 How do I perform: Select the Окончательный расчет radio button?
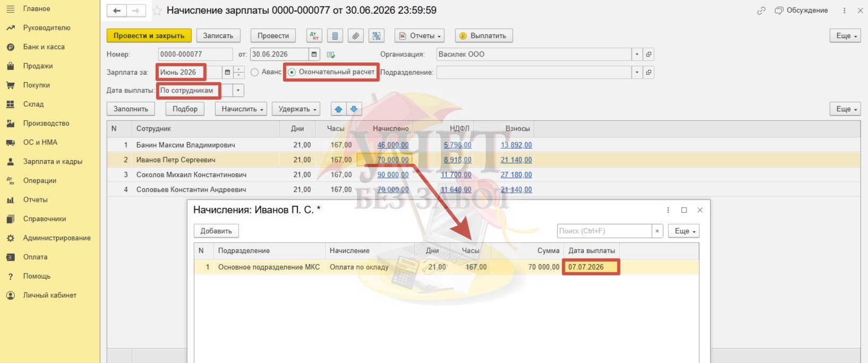[292, 72]
